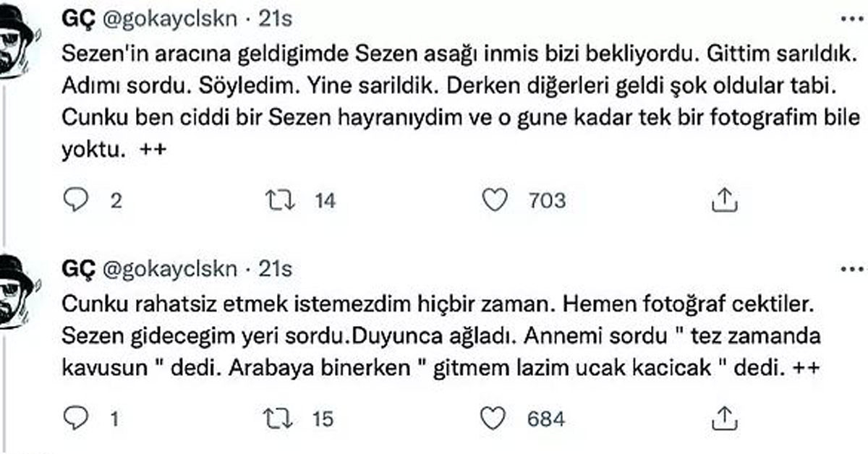Open the second tweet's 21s timestamp
The width and height of the screenshot is (868, 454).
(276, 269)
